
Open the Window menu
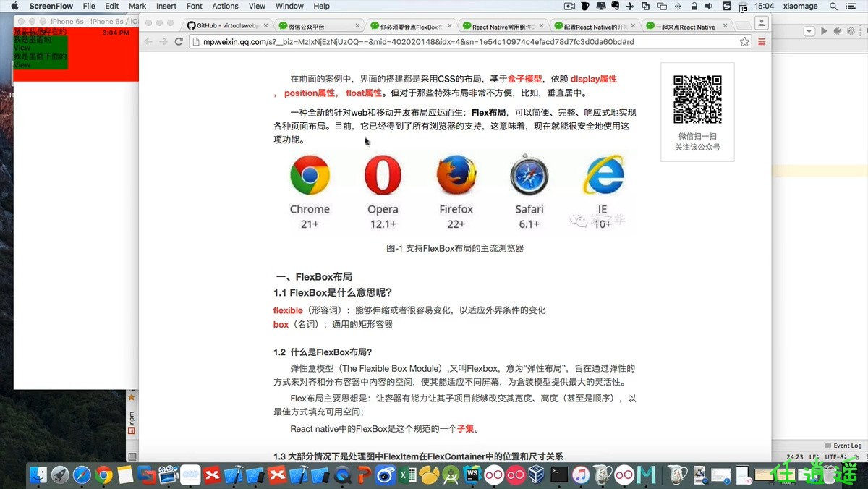pyautogui.click(x=289, y=6)
